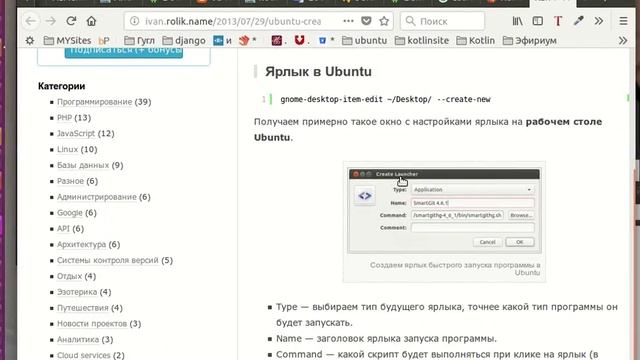Open category JavaScript
Screen dimensions: 640x360
[76, 133]
